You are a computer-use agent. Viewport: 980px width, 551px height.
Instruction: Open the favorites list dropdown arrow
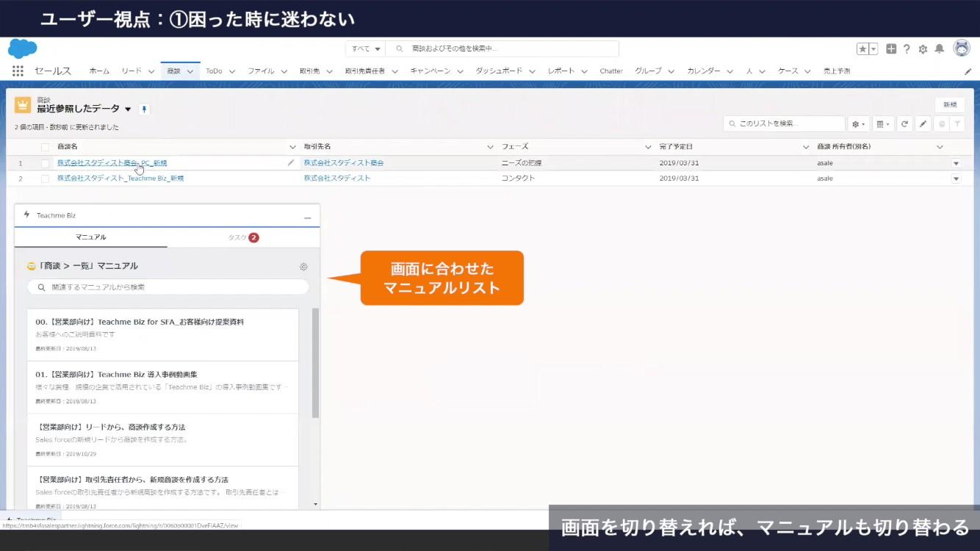874,49
